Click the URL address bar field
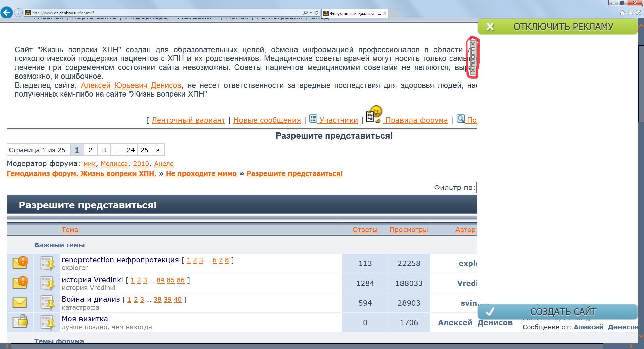This screenshot has width=644, height=349. [164, 13]
